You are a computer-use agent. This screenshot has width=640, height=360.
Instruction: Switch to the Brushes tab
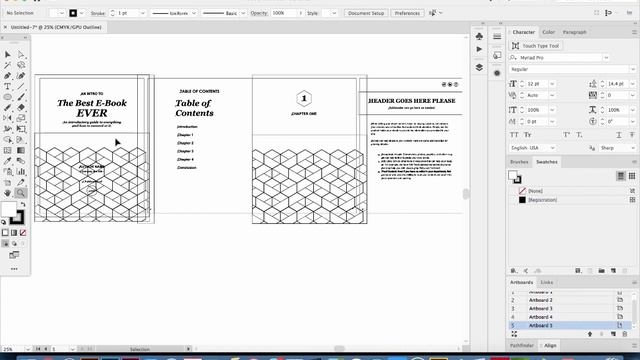click(519, 162)
